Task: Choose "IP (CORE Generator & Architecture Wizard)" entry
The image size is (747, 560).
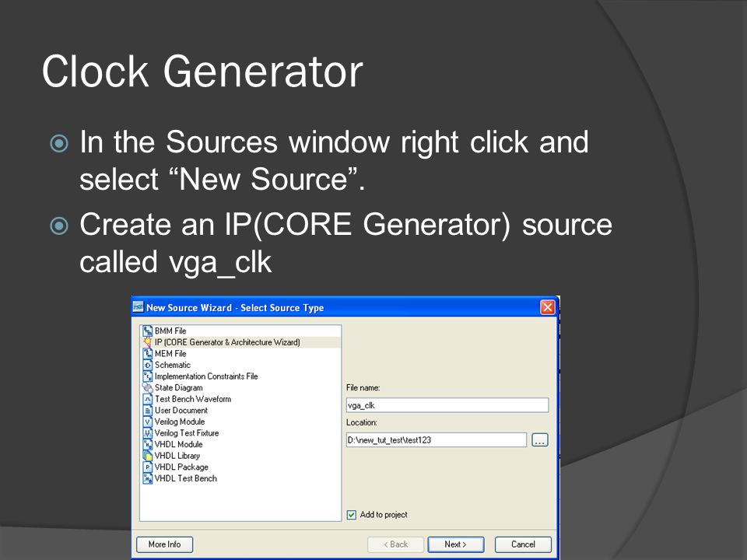Action: click(x=227, y=342)
